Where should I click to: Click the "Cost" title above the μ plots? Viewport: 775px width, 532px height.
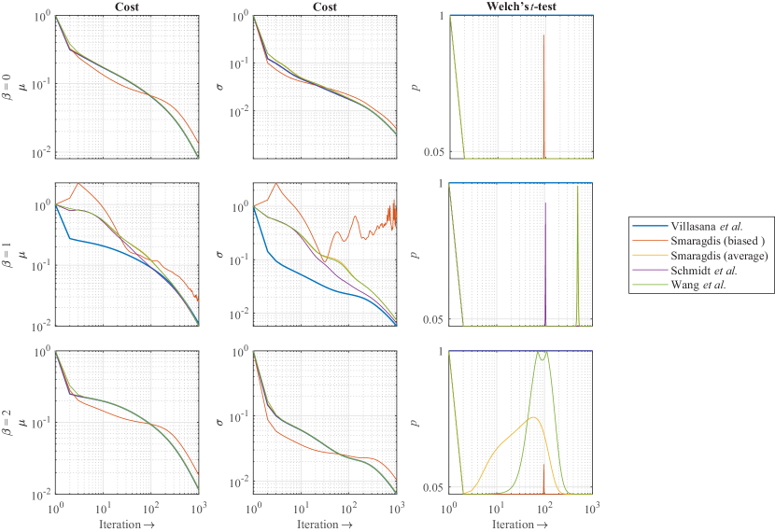(x=127, y=7)
